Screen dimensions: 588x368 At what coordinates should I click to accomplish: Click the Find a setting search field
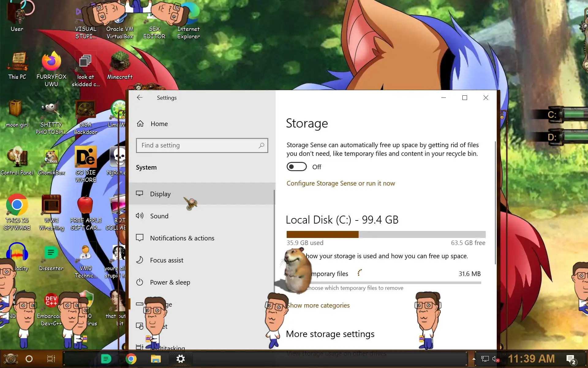coord(196,145)
